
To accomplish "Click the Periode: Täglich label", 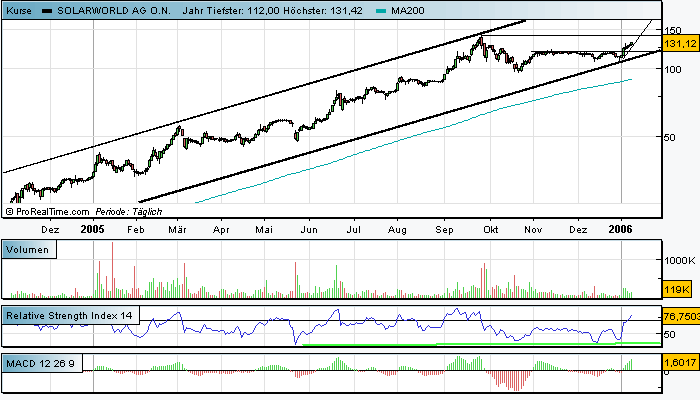I will (129, 212).
